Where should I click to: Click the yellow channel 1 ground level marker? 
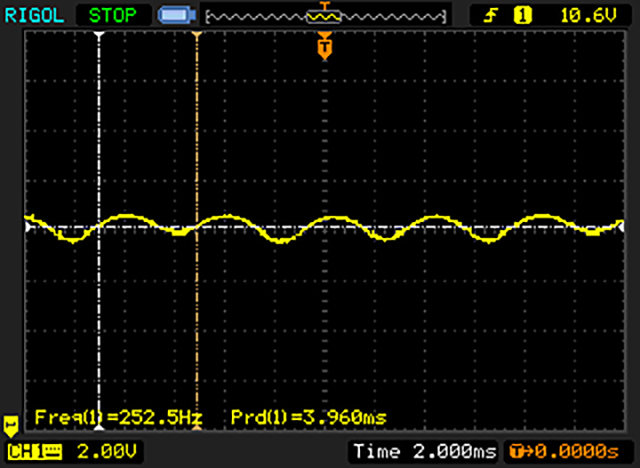11,426
